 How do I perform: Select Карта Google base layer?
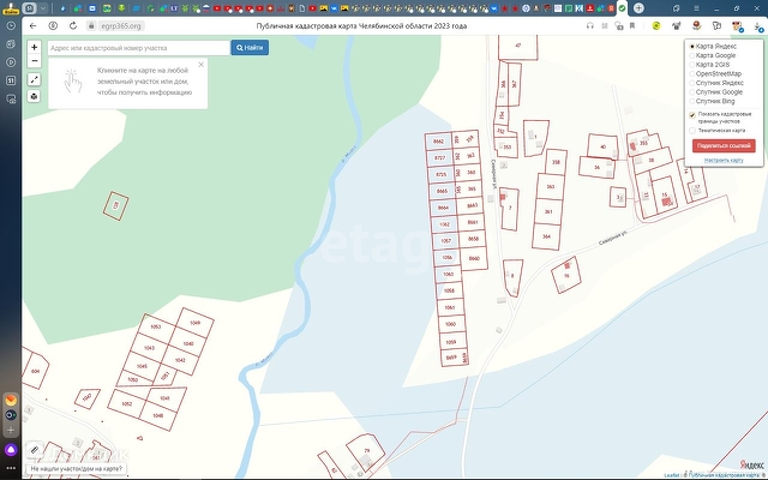pyautogui.click(x=693, y=55)
